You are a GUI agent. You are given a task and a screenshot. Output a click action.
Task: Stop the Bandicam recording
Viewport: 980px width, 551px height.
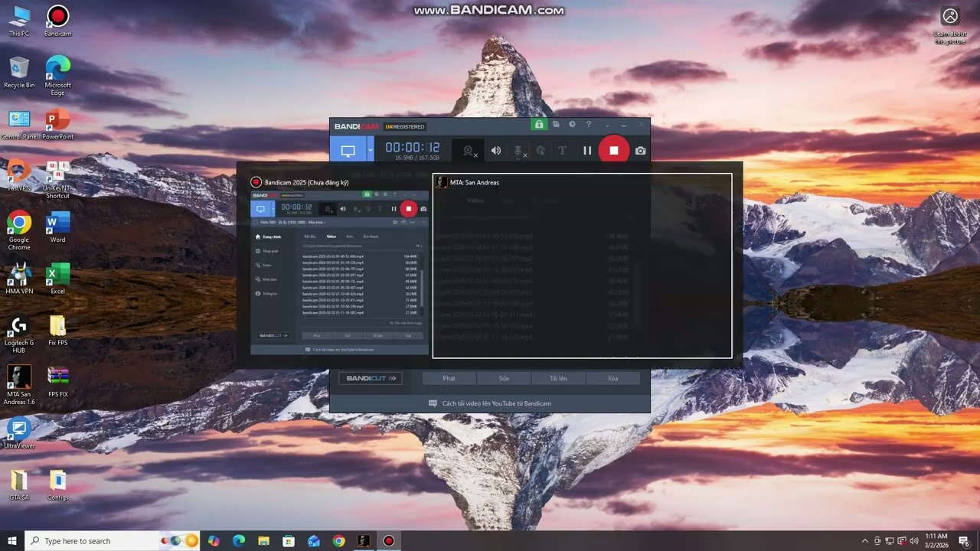pos(613,151)
